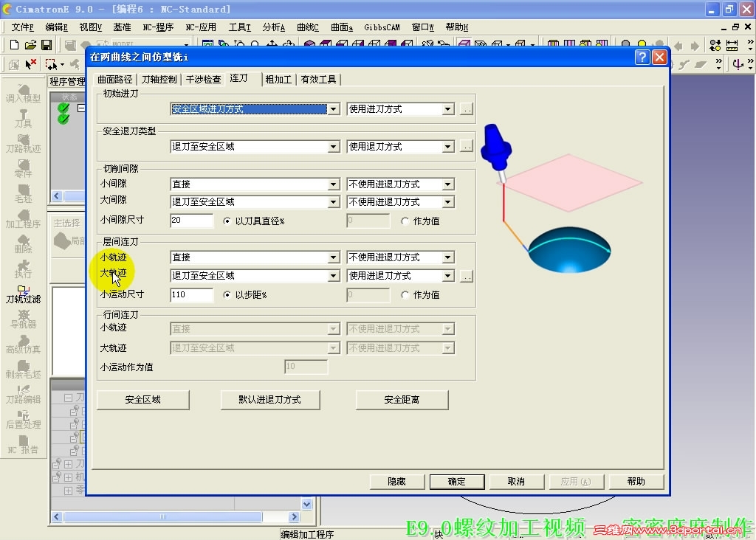Click 刀具 sidebar icon
The width and height of the screenshot is (756, 540).
[x=23, y=119]
